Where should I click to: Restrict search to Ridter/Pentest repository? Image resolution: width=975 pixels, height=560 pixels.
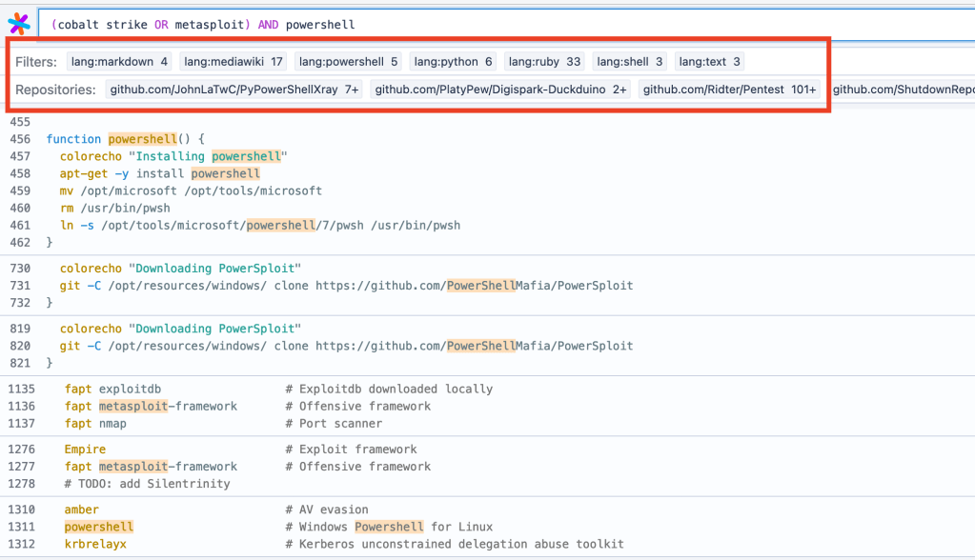point(730,90)
